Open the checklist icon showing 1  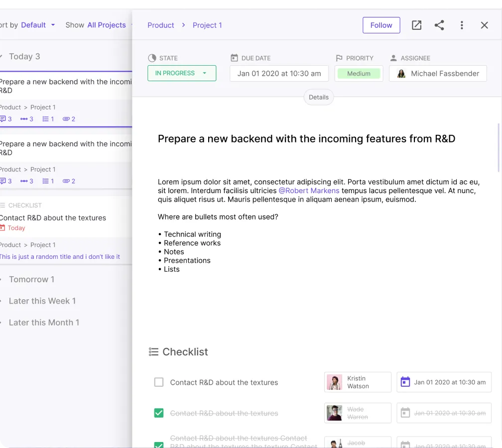tap(46, 119)
